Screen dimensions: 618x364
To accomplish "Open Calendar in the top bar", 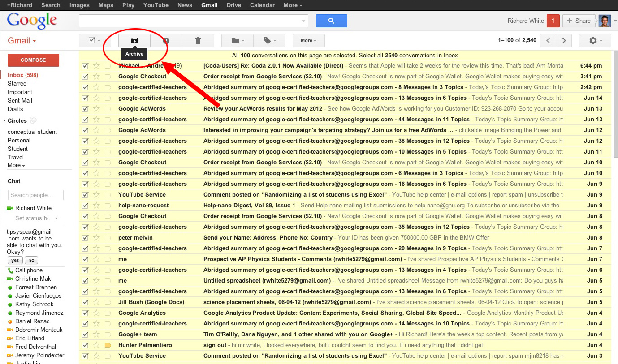I will [x=262, y=5].
